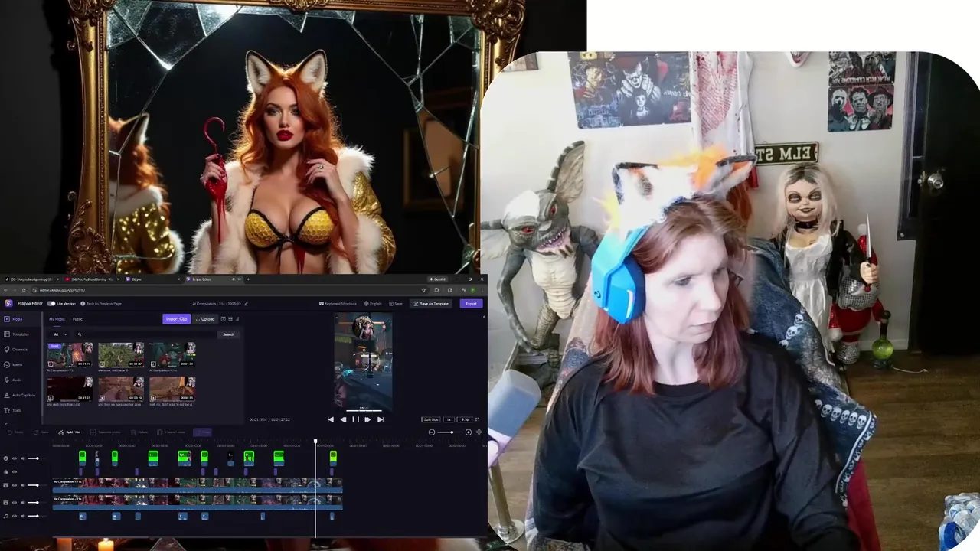Edit project title with pencil icon
This screenshot has width=980, height=551.
coord(246,304)
